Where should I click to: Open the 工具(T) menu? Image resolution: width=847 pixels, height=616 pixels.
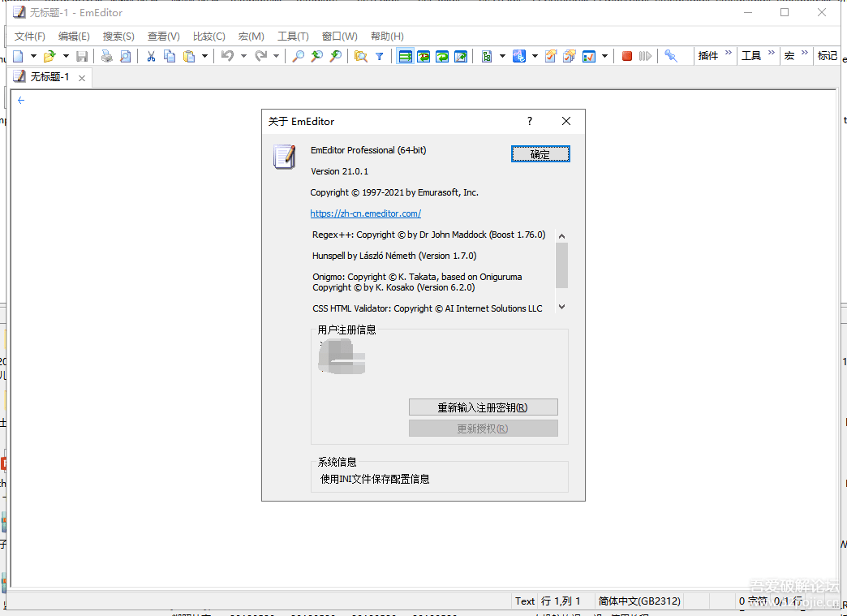(293, 37)
